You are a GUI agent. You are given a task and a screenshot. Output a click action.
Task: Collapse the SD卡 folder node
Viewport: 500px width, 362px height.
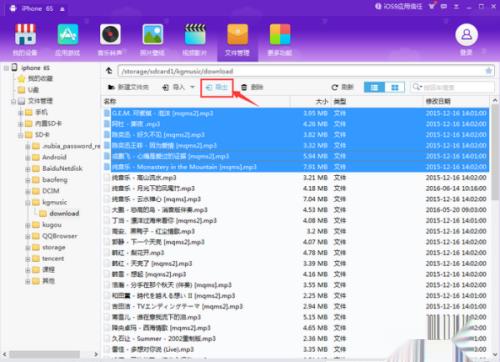[x=20, y=135]
